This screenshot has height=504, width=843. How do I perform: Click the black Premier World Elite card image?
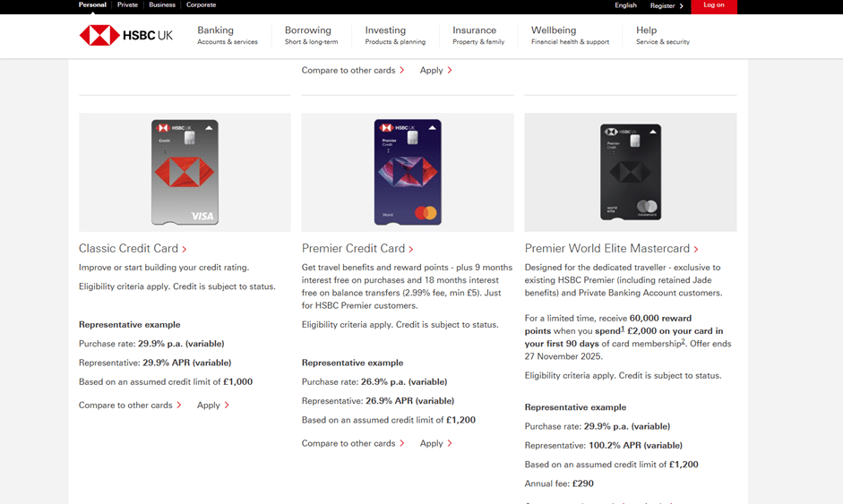pyautogui.click(x=630, y=173)
